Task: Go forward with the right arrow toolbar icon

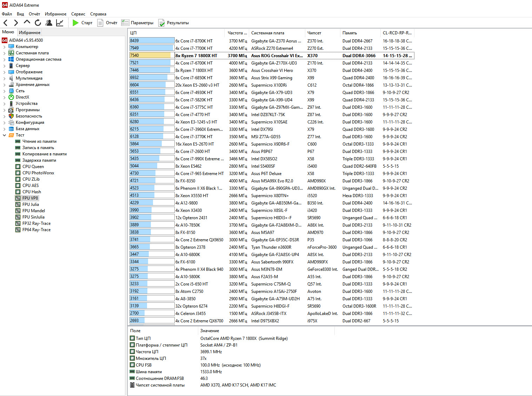Action: coord(16,23)
